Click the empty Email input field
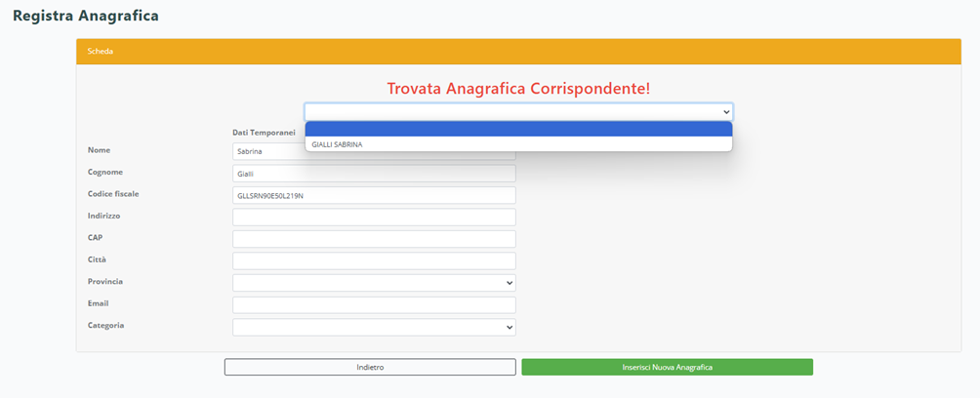The width and height of the screenshot is (980, 398). (x=374, y=305)
